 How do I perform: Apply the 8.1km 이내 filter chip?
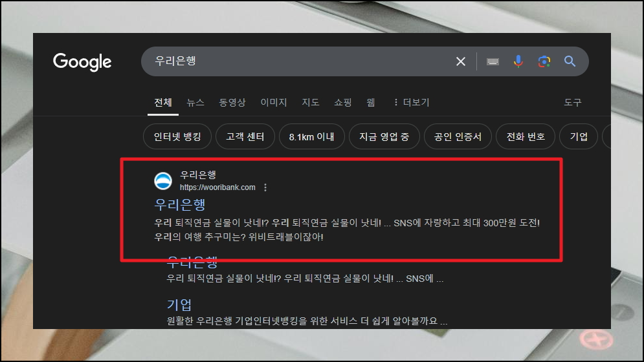[311, 136]
